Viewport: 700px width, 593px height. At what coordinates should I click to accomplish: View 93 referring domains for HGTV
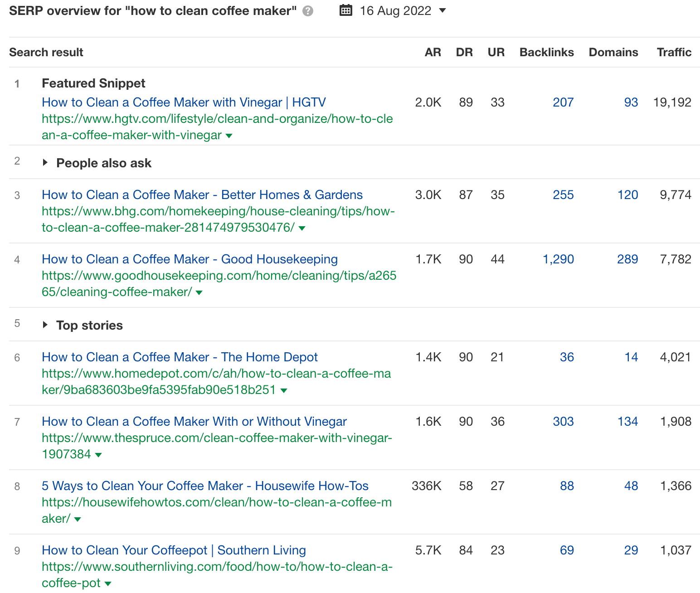[631, 102]
